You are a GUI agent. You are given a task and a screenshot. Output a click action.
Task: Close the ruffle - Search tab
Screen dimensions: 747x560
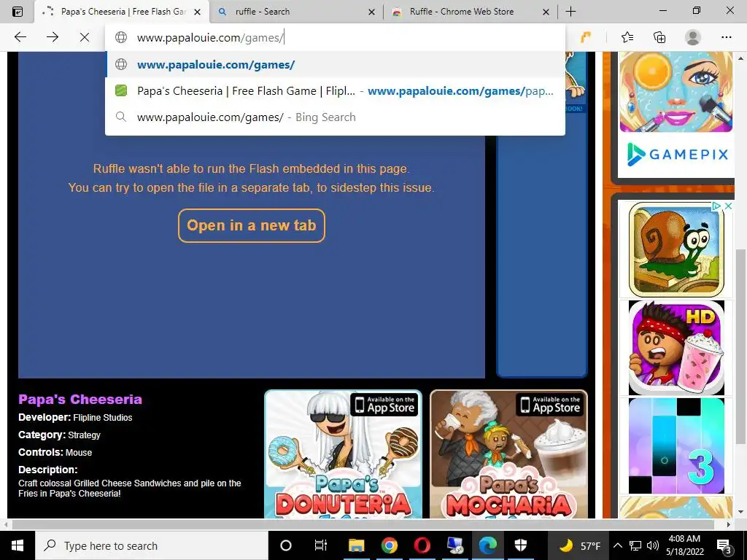pyautogui.click(x=371, y=12)
